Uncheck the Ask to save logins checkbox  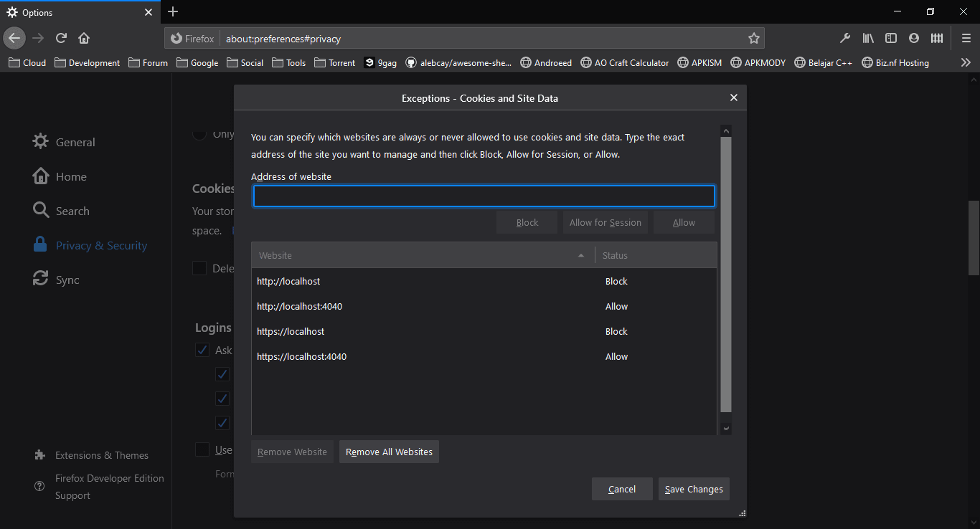202,350
